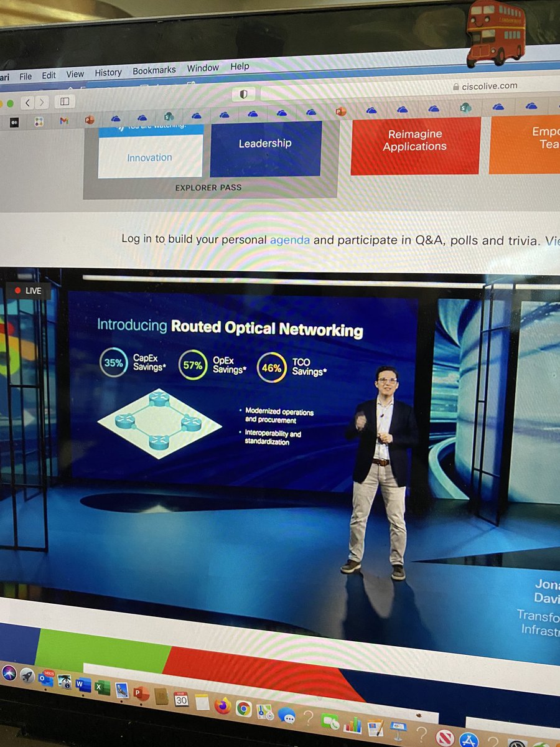Image resolution: width=560 pixels, height=747 pixels.
Task: Open the Bookmarks menu
Action: [x=154, y=70]
